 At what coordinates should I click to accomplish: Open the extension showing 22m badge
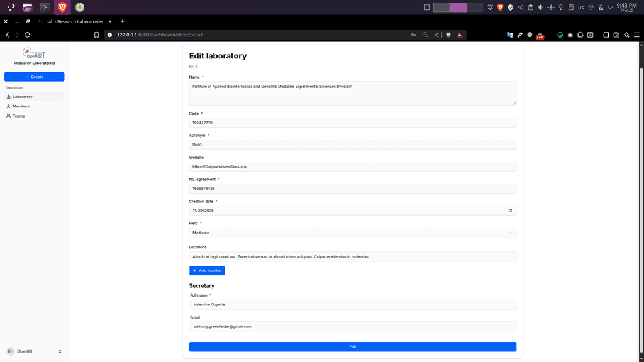[540, 36]
